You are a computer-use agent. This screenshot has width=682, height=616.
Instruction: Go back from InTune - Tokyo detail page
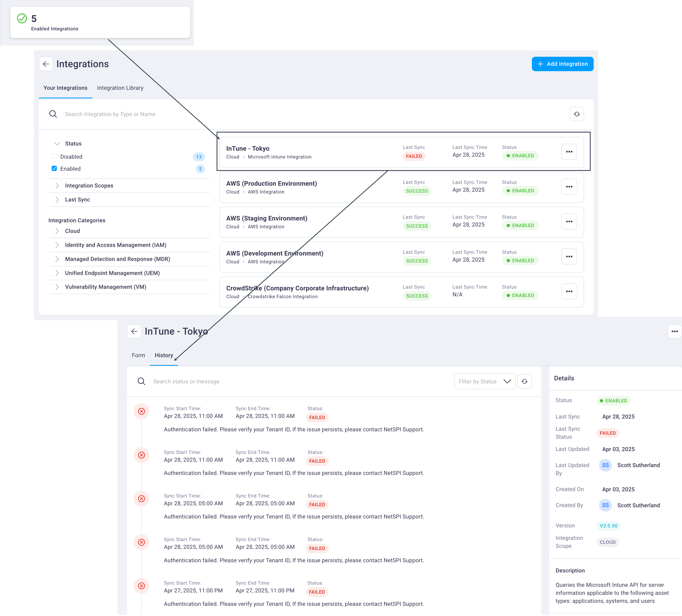[x=134, y=332]
